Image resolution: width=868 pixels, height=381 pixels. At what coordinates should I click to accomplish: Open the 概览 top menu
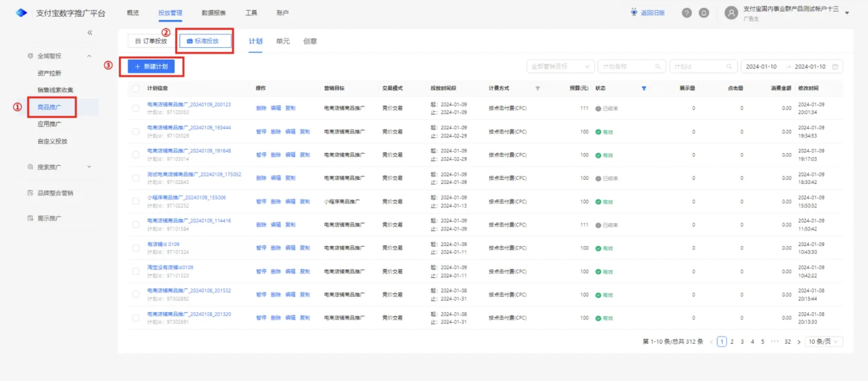coord(133,13)
